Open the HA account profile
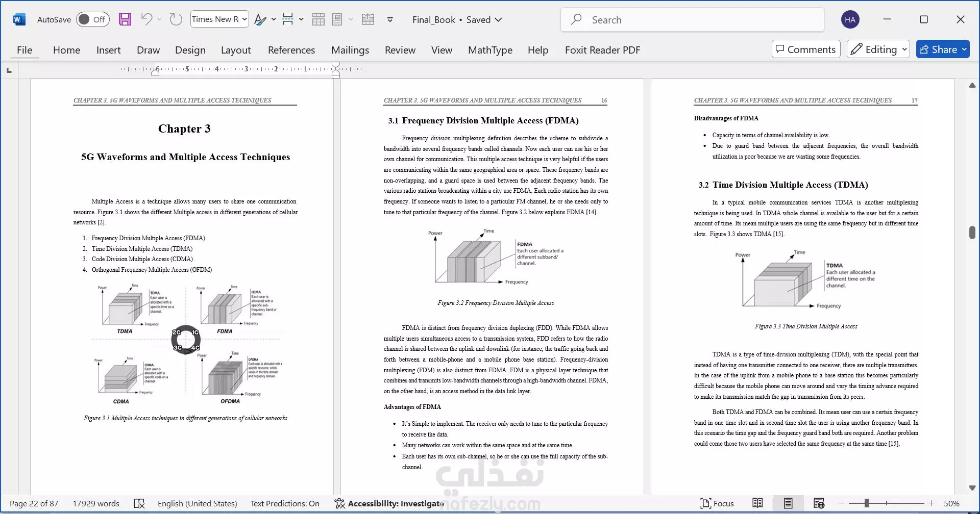 [850, 19]
